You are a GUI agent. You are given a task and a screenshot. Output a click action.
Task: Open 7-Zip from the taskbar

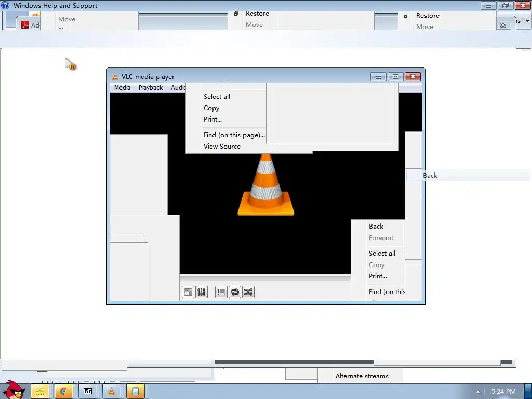pos(87,392)
